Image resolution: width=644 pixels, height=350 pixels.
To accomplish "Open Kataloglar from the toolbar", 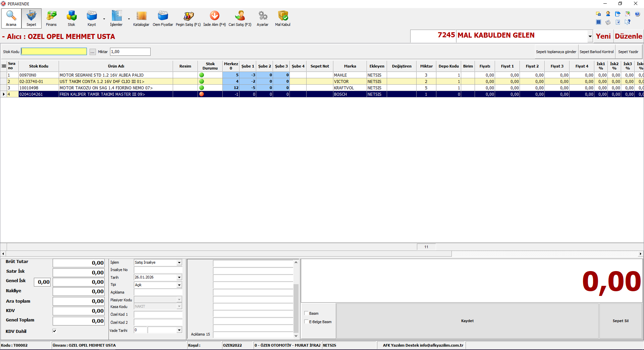I will tap(141, 18).
